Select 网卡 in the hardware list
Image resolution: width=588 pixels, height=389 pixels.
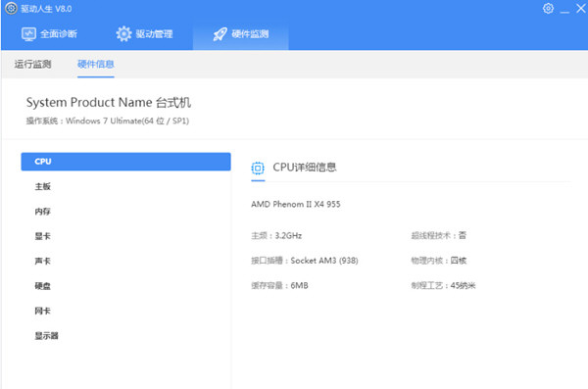coord(125,311)
